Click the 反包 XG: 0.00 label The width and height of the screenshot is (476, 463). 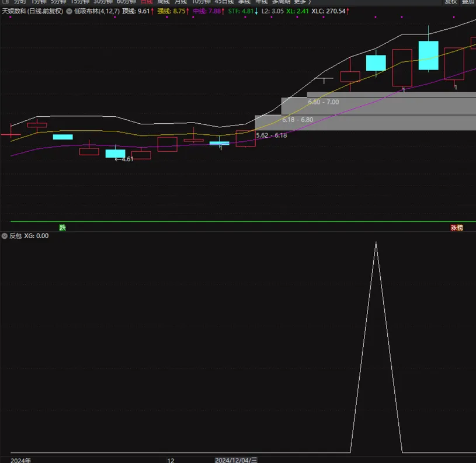(x=29, y=236)
